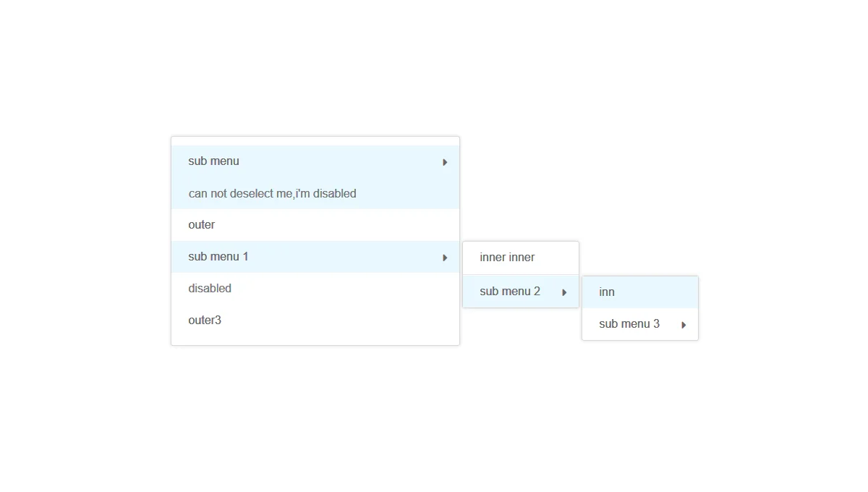This screenshot has width=868, height=492.
Task: Click the triangle icon on "sub menu 1"
Action: pyautogui.click(x=444, y=257)
